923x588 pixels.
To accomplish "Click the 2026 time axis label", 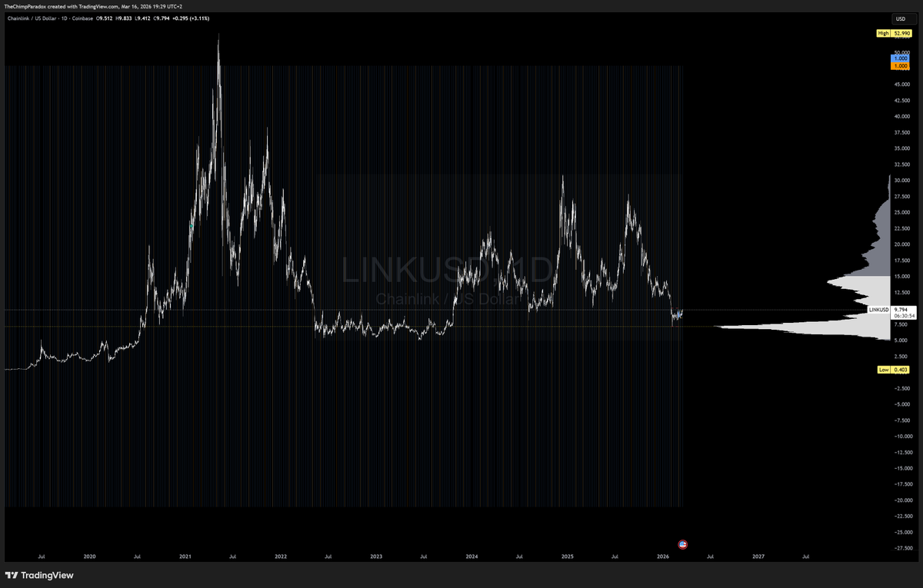I will point(662,556).
